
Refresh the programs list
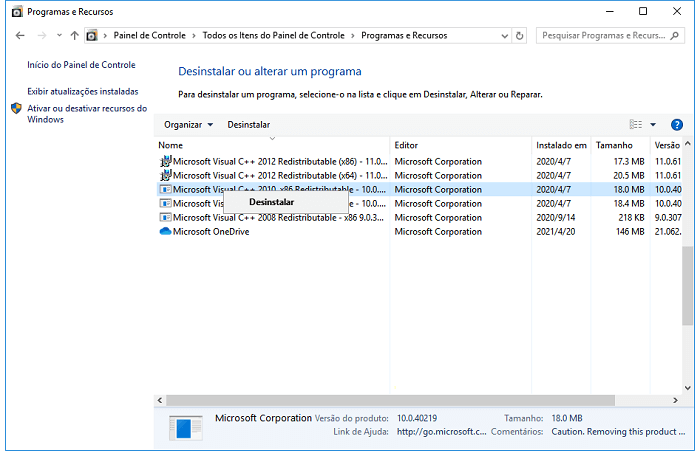click(x=519, y=36)
